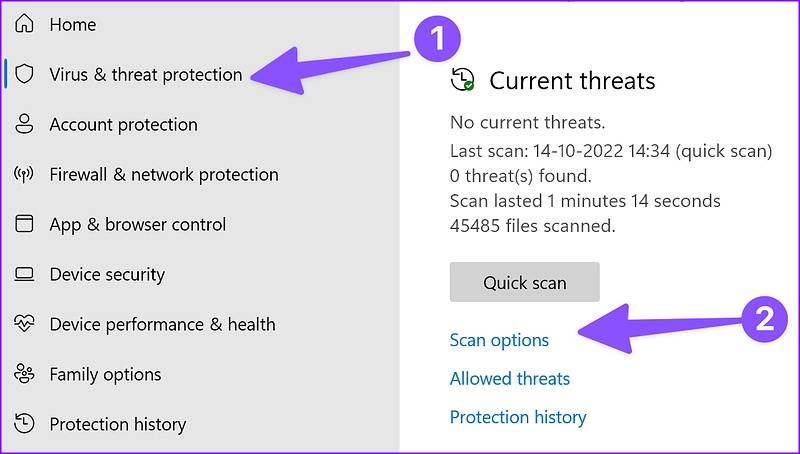The height and width of the screenshot is (454, 800).
Task: Click the Account protection person icon
Action: click(25, 124)
